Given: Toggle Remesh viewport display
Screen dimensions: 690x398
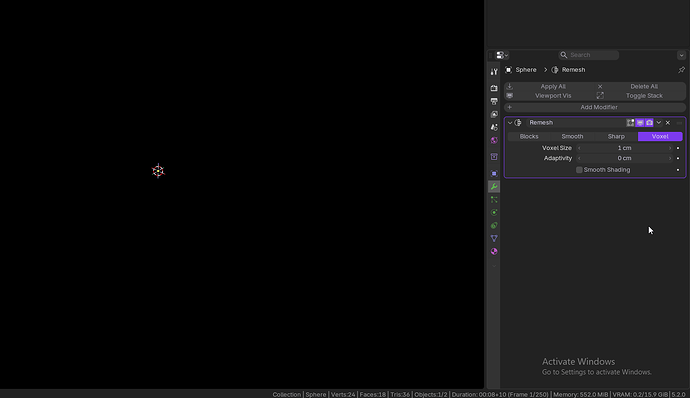Looking at the screenshot, I should (x=640, y=123).
